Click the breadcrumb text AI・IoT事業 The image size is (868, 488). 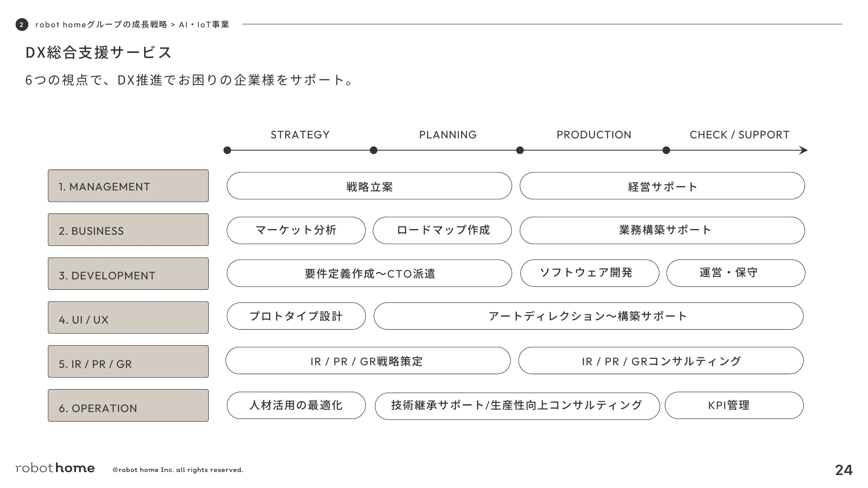click(204, 25)
